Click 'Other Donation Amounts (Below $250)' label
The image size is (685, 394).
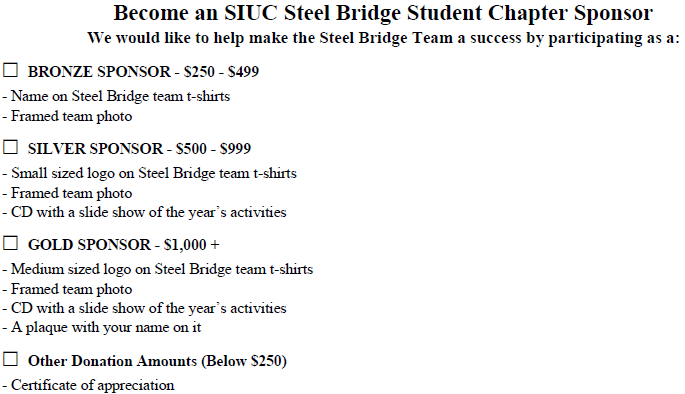click(157, 361)
